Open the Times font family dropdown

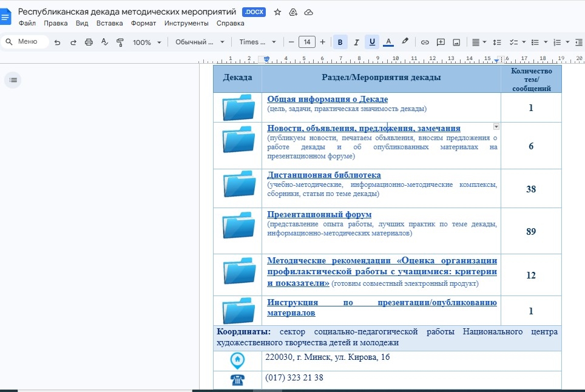coord(257,42)
